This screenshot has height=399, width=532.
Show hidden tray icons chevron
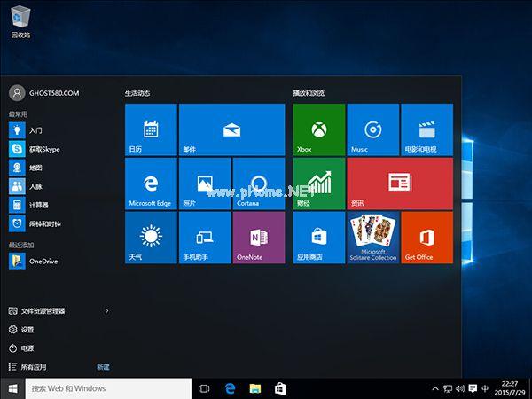click(x=435, y=388)
